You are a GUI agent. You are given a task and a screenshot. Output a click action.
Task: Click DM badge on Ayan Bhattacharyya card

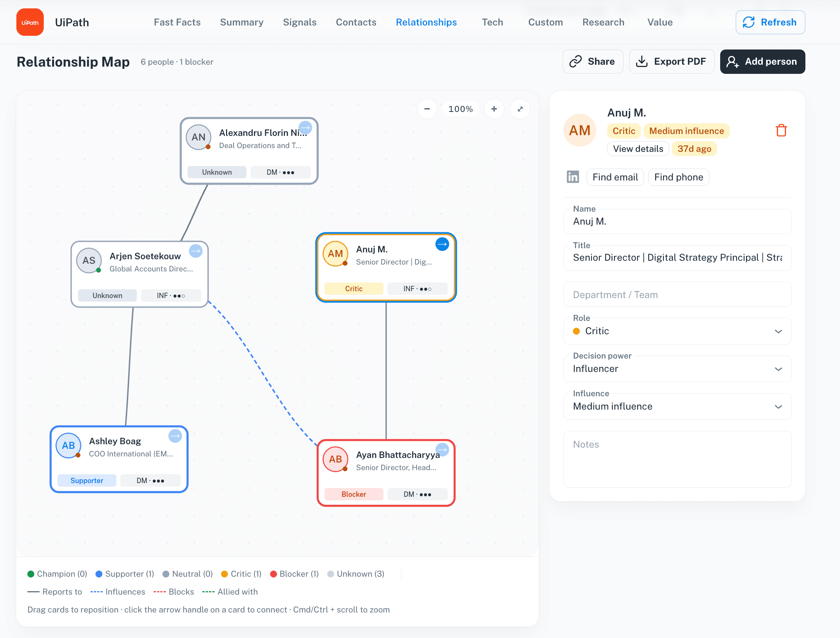(x=417, y=494)
